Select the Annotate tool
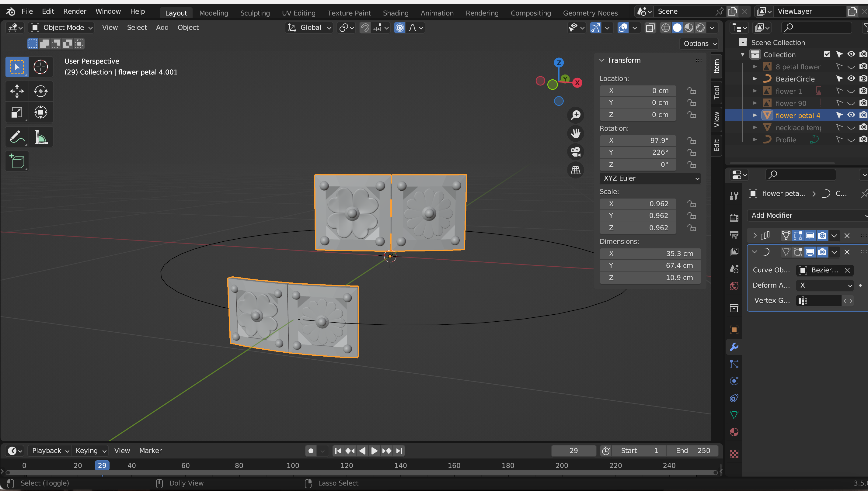This screenshot has height=491, width=868. pyautogui.click(x=17, y=137)
